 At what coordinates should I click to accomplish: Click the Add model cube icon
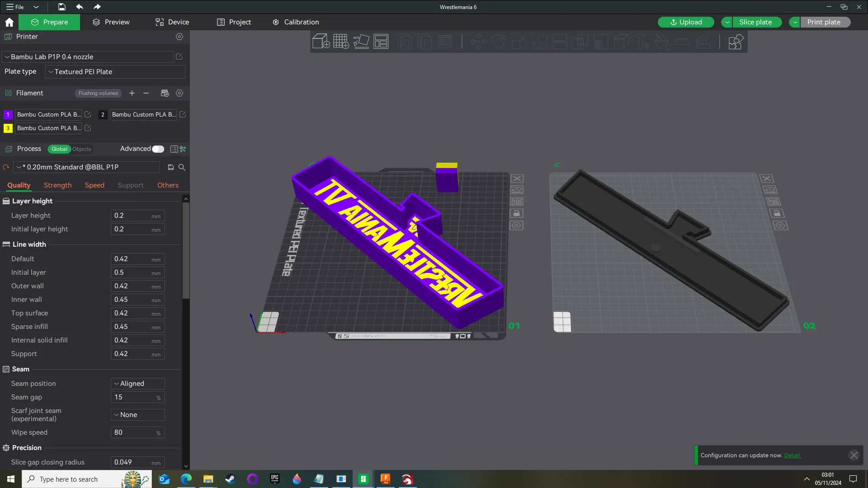coord(321,42)
